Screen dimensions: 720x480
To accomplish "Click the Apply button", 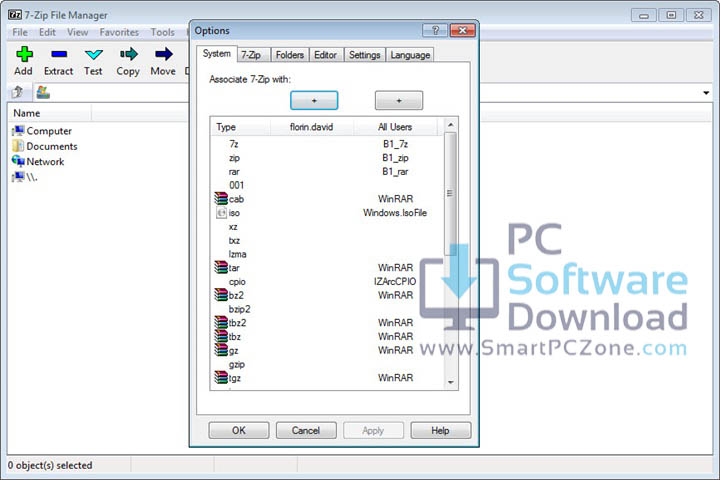I will 373,430.
